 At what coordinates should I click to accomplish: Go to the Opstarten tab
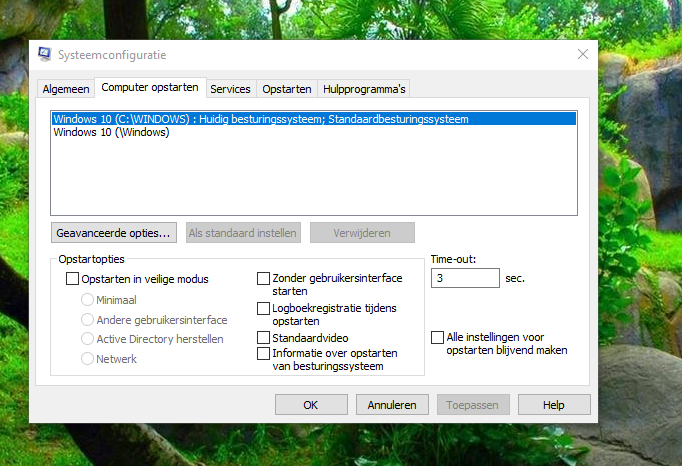click(x=287, y=89)
